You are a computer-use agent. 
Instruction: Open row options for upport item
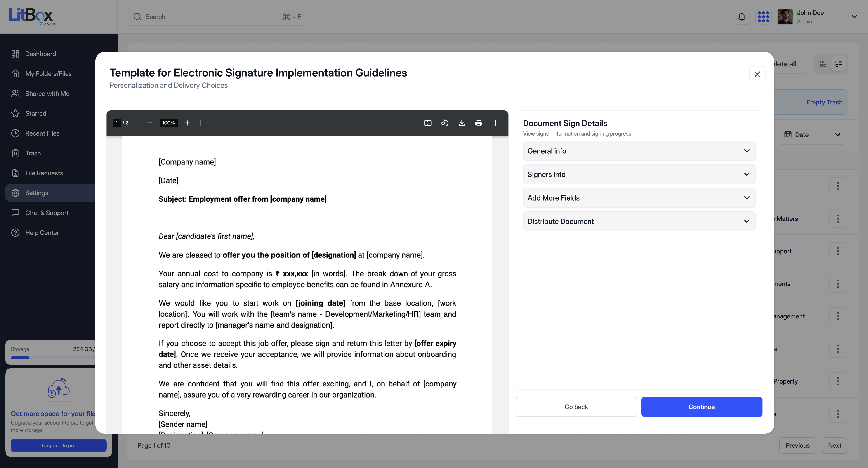pos(838,252)
